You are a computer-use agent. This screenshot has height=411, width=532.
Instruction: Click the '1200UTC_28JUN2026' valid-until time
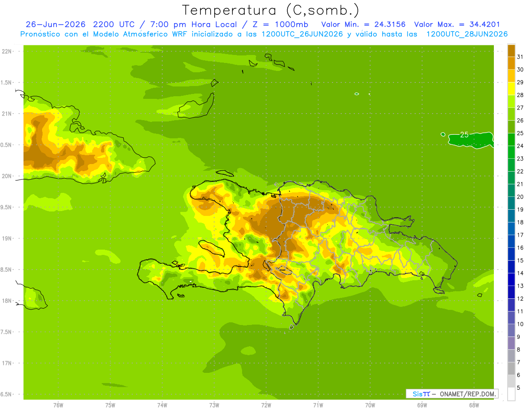point(467,34)
